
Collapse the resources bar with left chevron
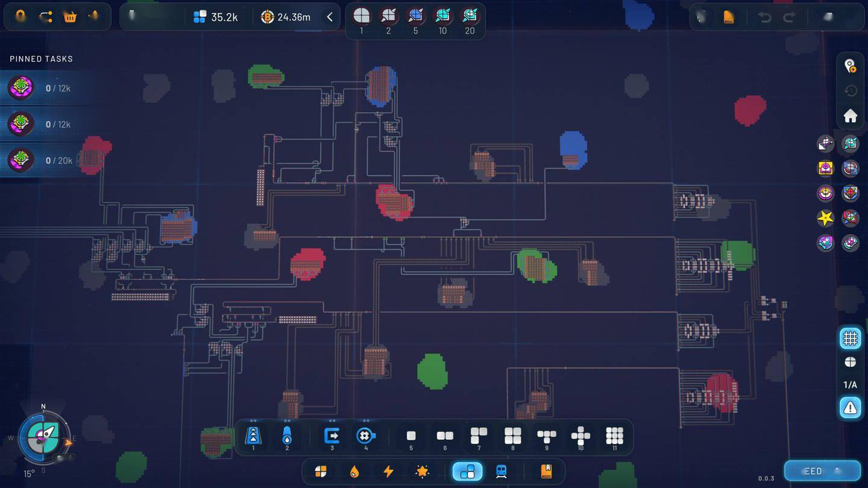pos(330,17)
